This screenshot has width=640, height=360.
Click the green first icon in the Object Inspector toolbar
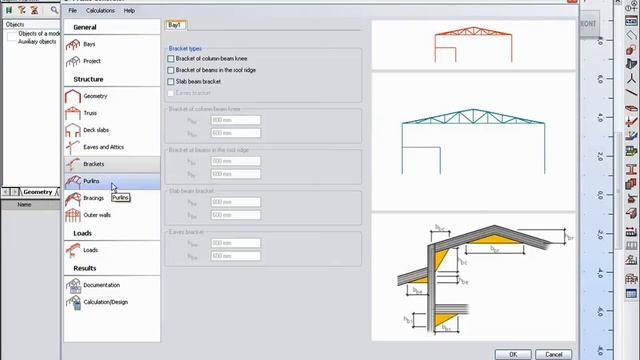point(9,10)
